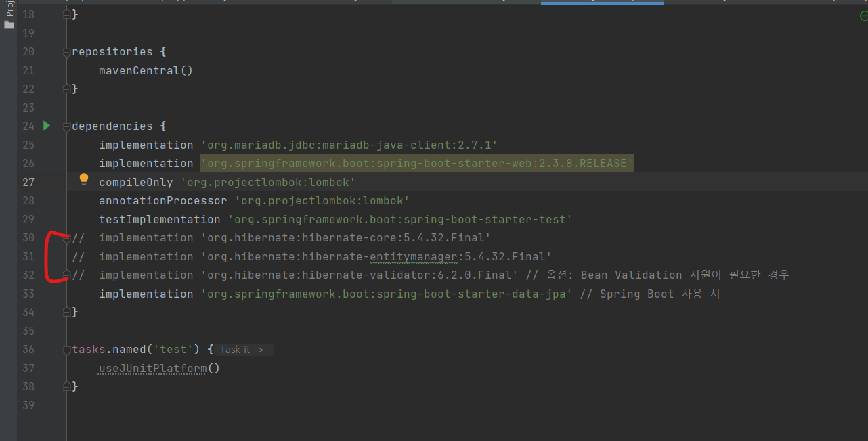Click line number 23 in gutter
868x441 pixels.
click(x=28, y=108)
